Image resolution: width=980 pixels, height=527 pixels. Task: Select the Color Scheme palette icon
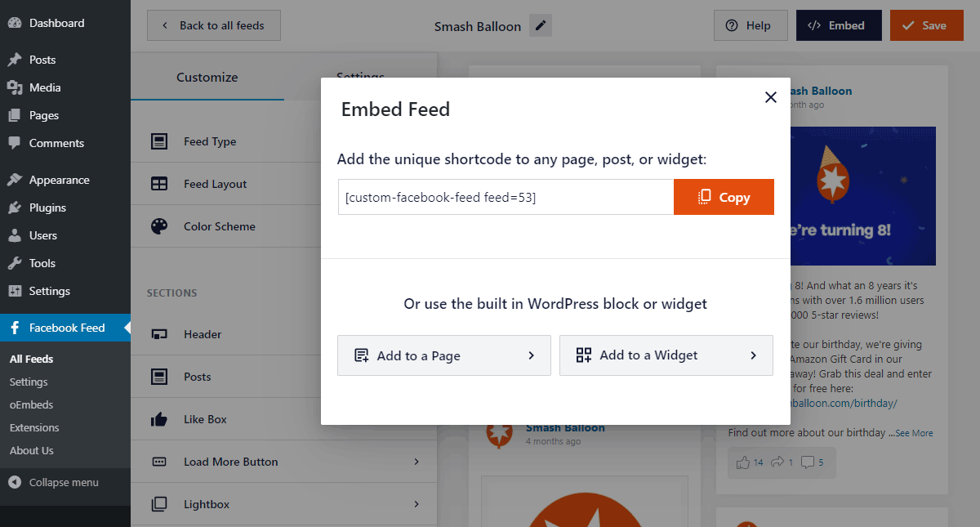click(159, 226)
